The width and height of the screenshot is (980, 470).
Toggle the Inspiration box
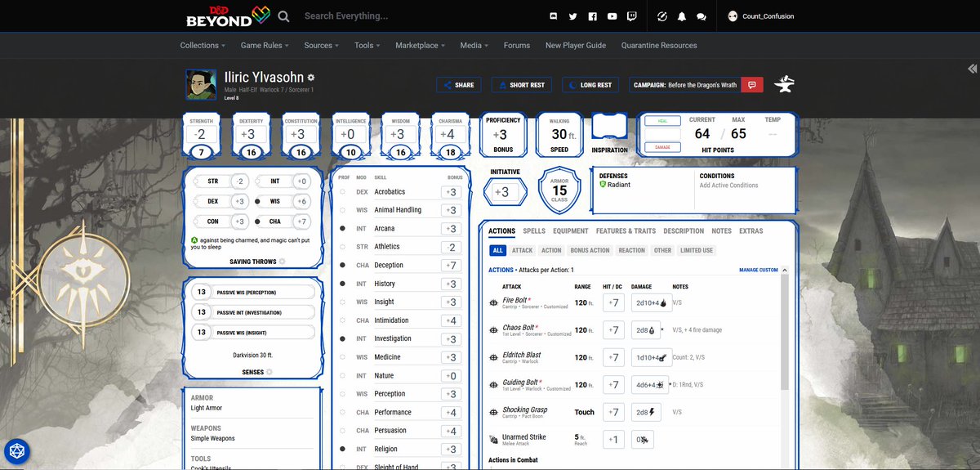click(x=609, y=128)
